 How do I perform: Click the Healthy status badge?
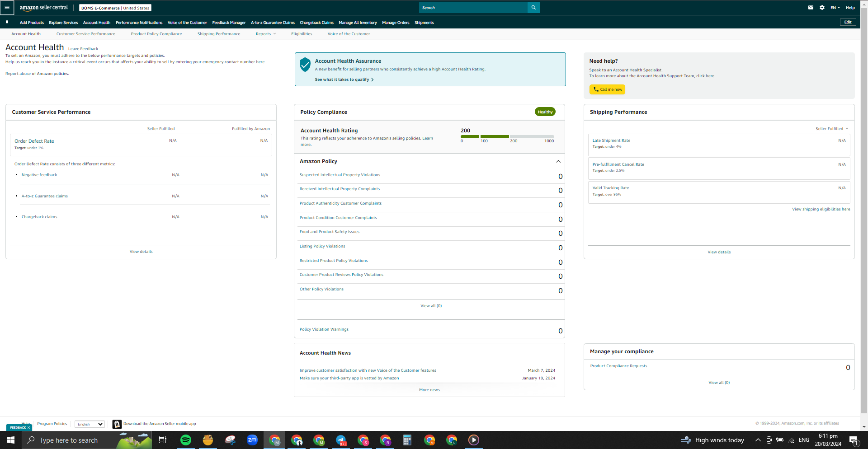[x=545, y=112]
